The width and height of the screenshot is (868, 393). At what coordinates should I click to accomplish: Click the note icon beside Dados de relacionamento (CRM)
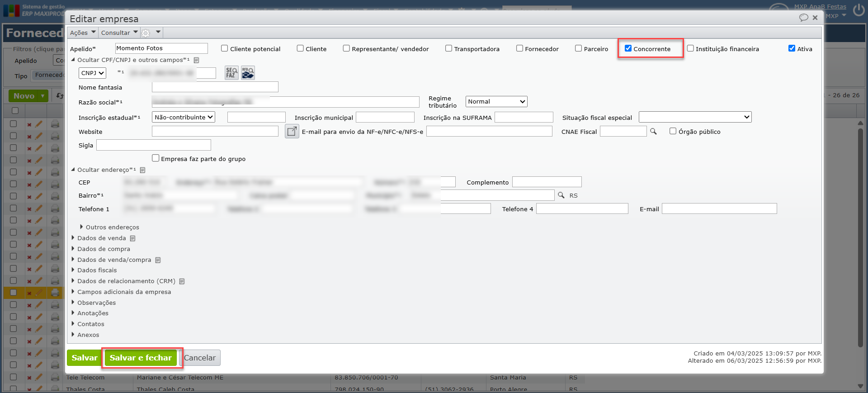pos(182,281)
